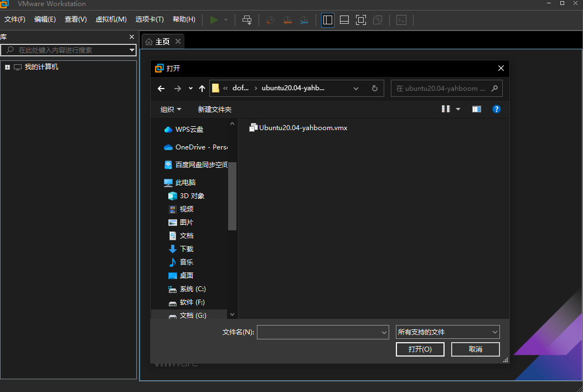Refresh the folder in address bar
Image resolution: width=583 pixels, height=392 pixels.
375,89
